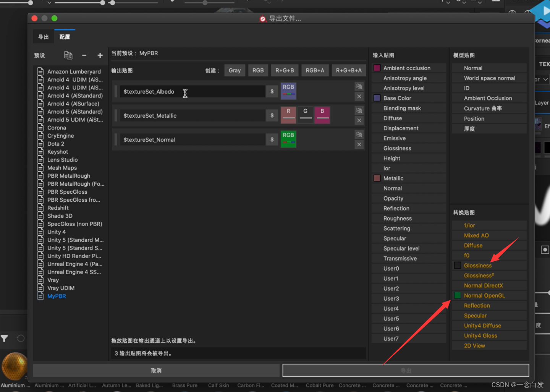This screenshot has height=392, width=550.
Task: Select Position mesh map
Action: pos(489,119)
